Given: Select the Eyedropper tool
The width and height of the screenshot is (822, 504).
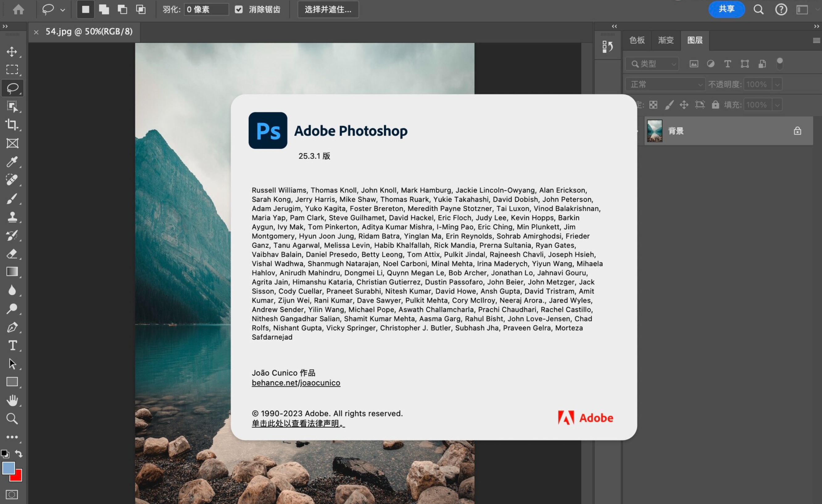Looking at the screenshot, I should 12,162.
